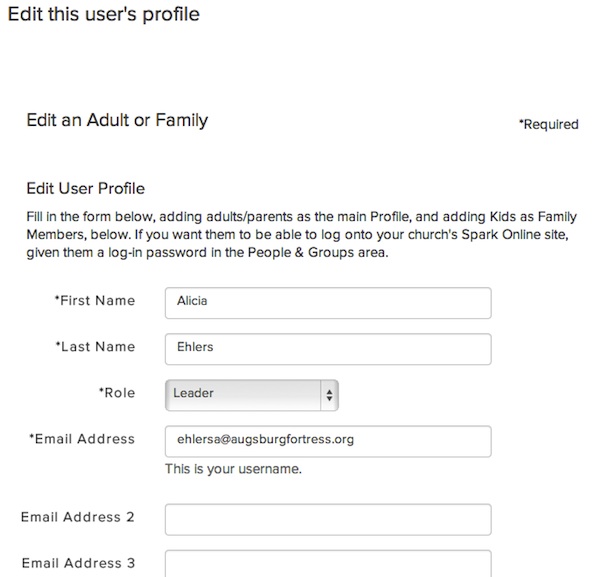Click the Email Address 3 label
The image size is (600, 577).
tap(78, 564)
